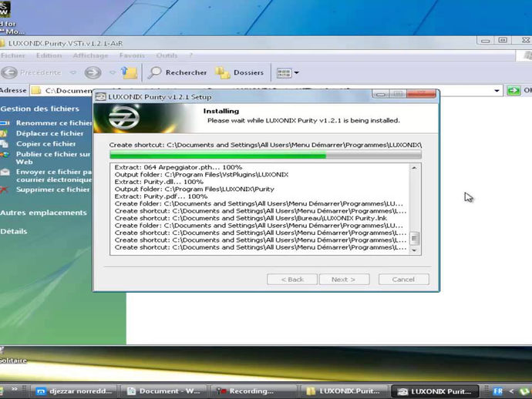Viewport: 532px width, 399px height.
Task: Open the Fichier menu
Action: [x=13, y=55]
